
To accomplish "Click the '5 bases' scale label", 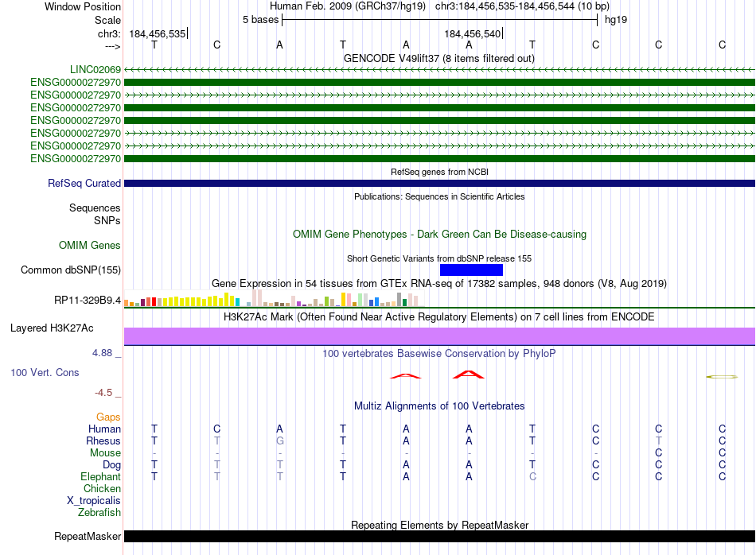I will (260, 20).
